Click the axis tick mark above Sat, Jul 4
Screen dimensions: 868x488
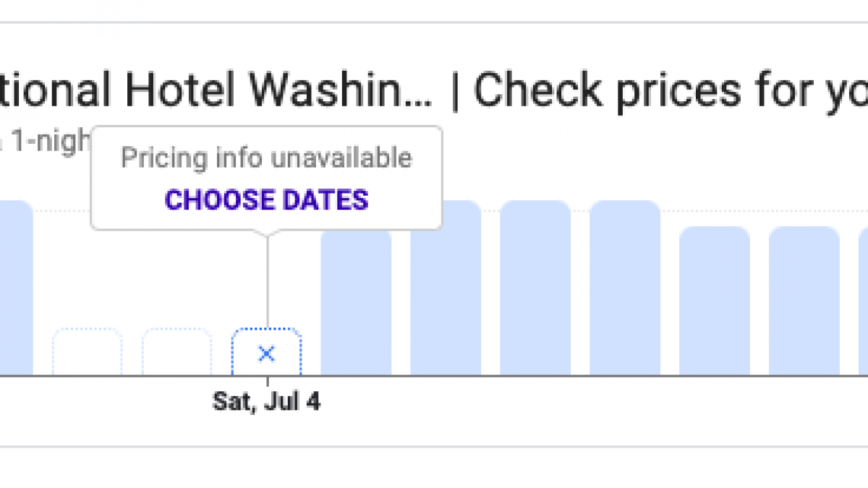(x=267, y=381)
